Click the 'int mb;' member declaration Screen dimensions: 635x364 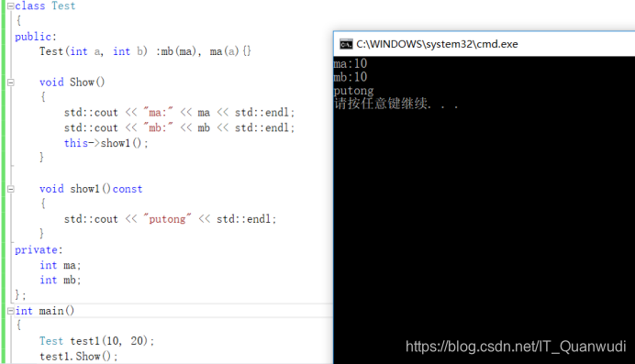point(61,281)
